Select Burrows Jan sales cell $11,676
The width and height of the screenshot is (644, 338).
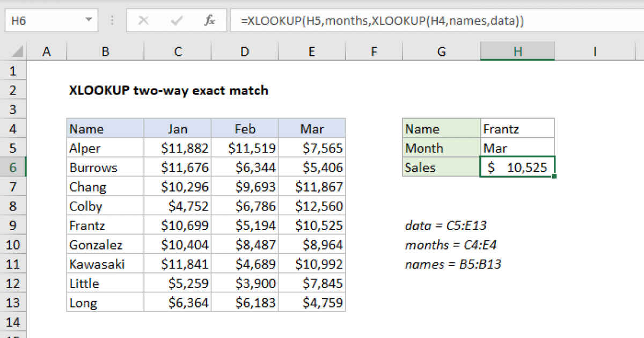click(x=178, y=167)
